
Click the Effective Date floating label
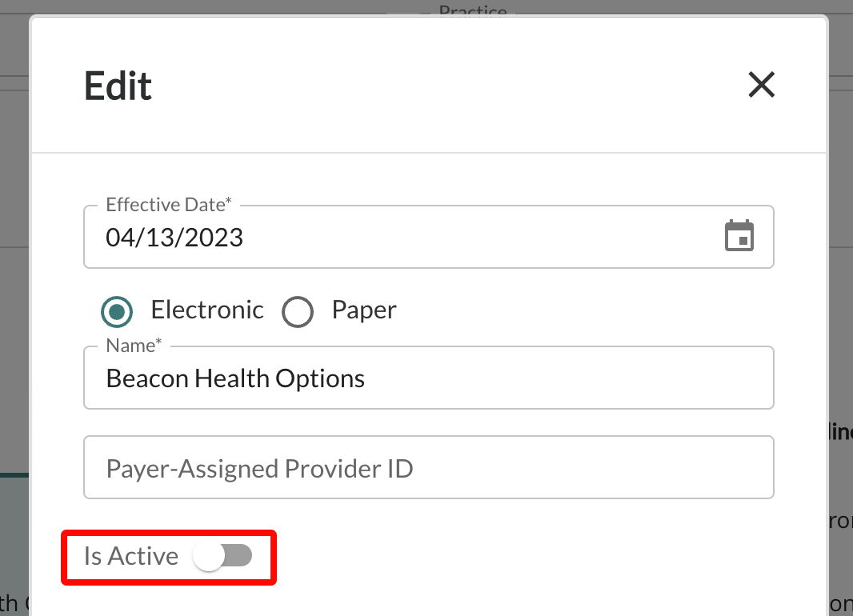click(169, 205)
